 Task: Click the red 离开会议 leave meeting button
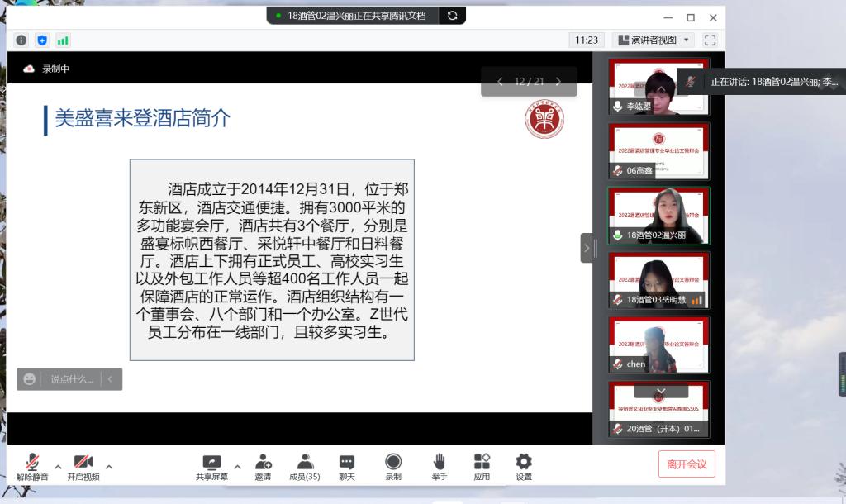click(x=687, y=464)
